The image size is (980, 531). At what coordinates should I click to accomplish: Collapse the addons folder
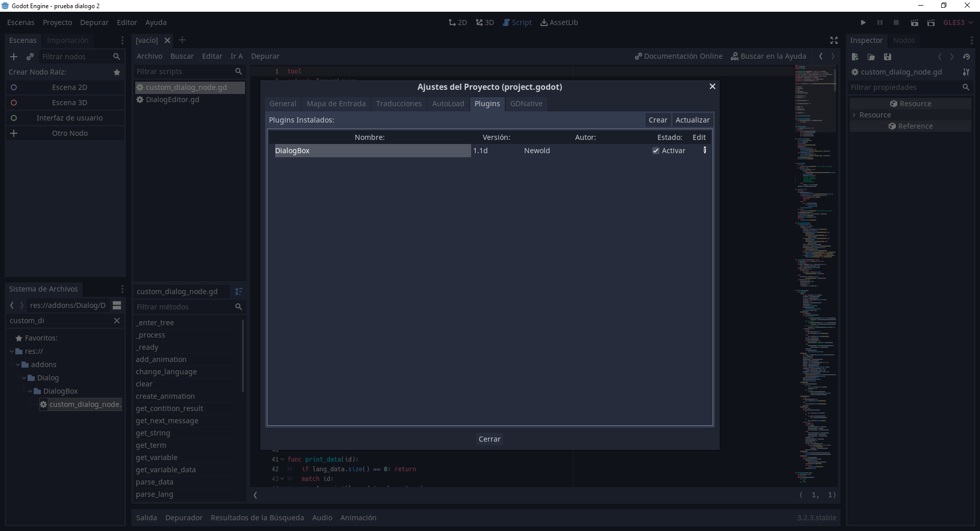coord(18,365)
